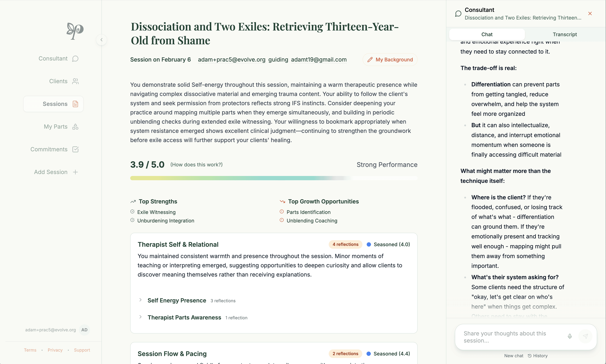This screenshot has height=364, width=606.
Task: Click the blue dot by Seasoned (4.0)
Action: coord(369,245)
